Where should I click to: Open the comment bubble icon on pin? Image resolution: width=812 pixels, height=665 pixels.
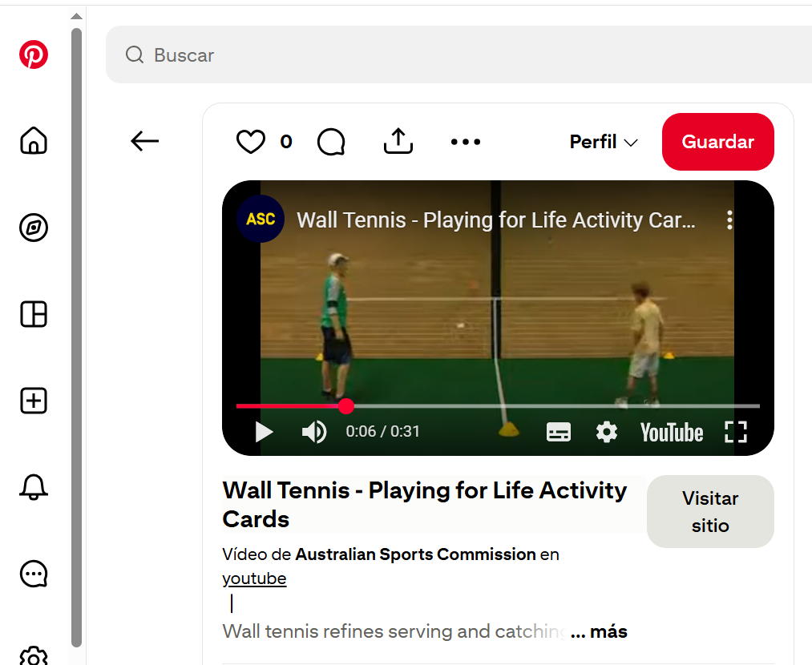point(331,142)
